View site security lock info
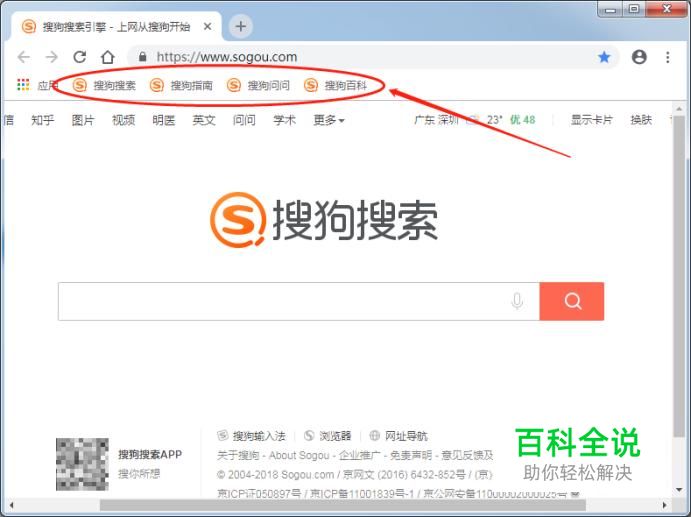 pos(142,57)
